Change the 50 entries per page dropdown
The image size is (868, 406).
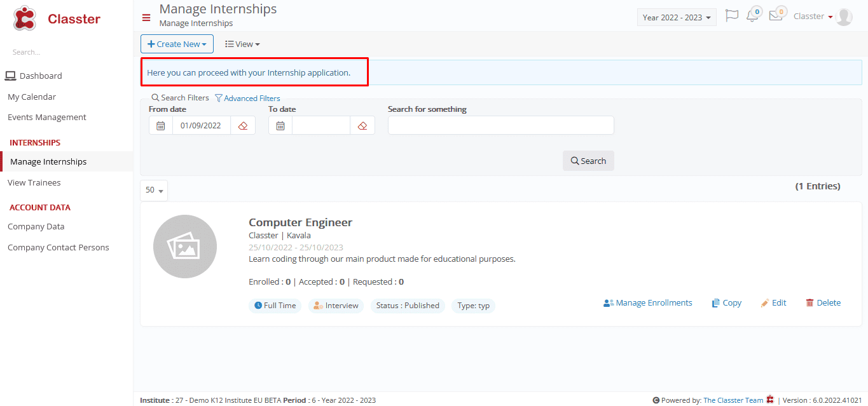pos(154,190)
